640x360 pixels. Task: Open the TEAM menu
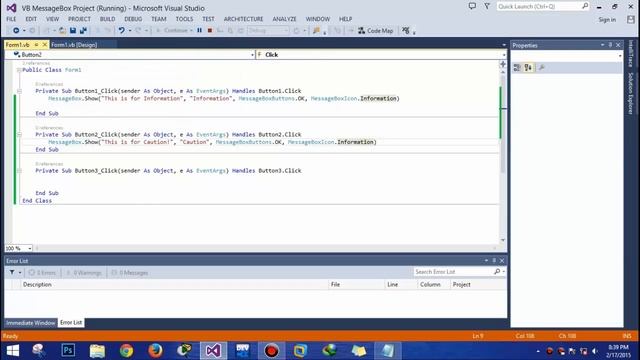click(159, 19)
